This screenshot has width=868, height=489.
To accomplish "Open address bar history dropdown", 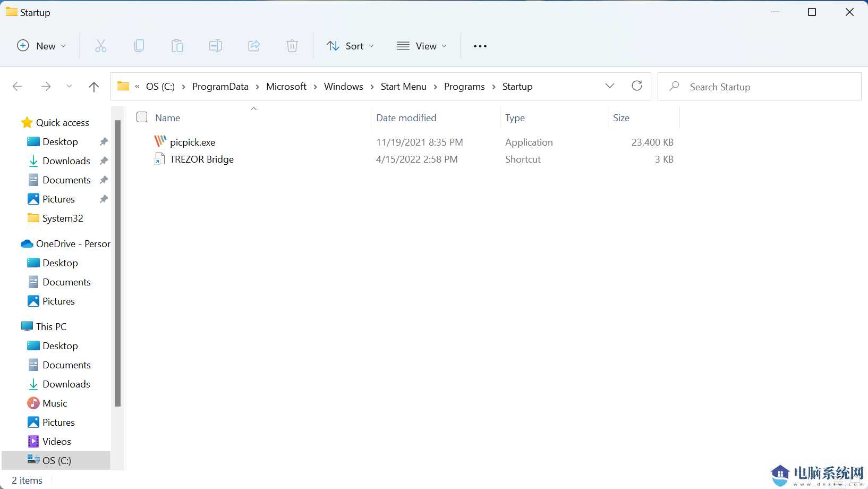I will point(610,86).
